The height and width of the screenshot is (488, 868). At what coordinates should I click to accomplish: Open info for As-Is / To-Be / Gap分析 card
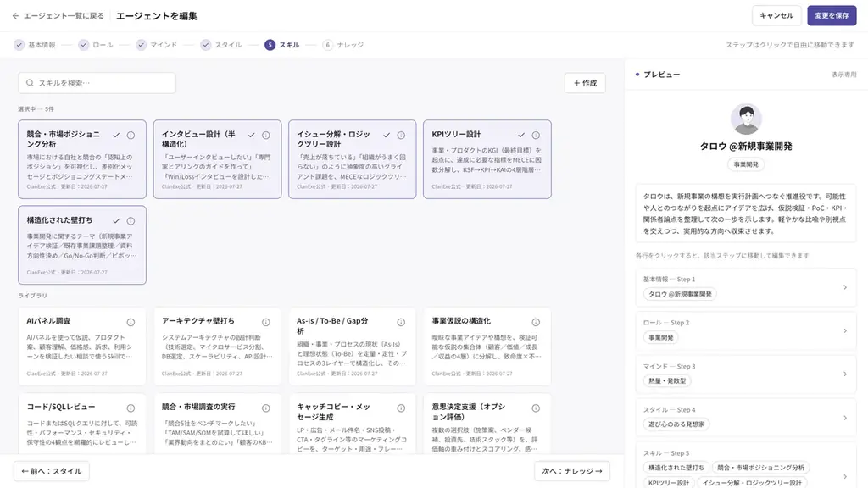pos(401,322)
